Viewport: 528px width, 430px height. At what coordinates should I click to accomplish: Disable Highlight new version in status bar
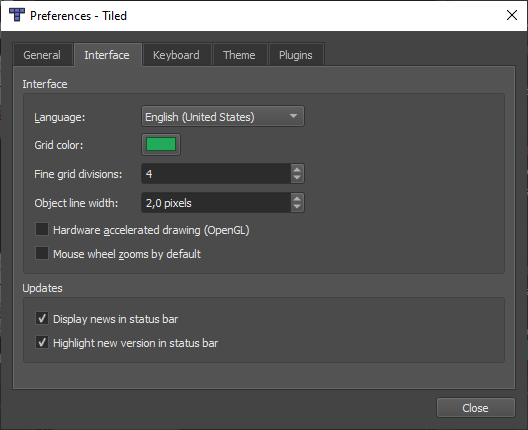[x=42, y=342]
